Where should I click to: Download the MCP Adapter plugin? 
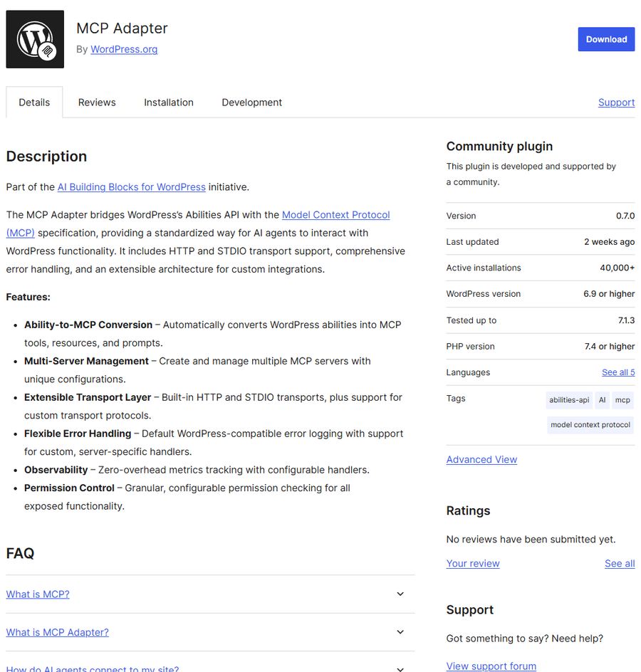click(606, 39)
